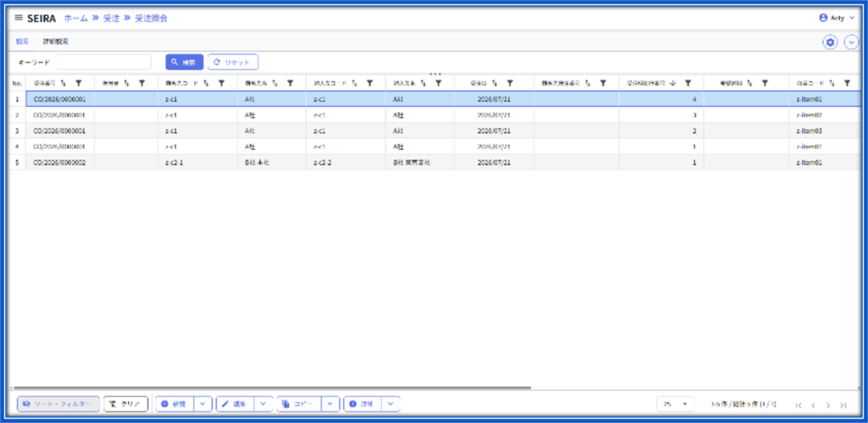Viewport: 868px width, 423px height.
Task: Open the settings gear icon
Action: (x=830, y=42)
